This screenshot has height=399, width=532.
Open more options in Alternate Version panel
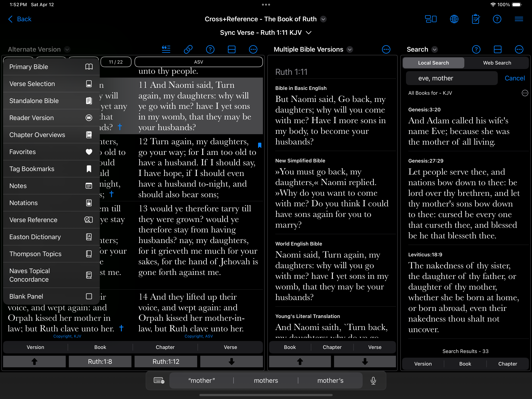coord(253,49)
